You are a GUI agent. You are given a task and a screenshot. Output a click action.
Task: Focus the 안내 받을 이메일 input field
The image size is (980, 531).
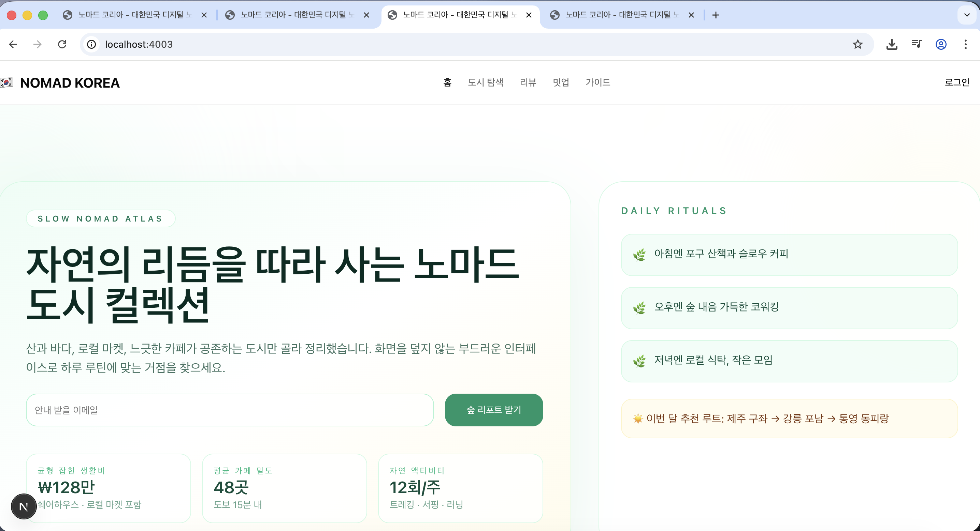click(x=230, y=410)
